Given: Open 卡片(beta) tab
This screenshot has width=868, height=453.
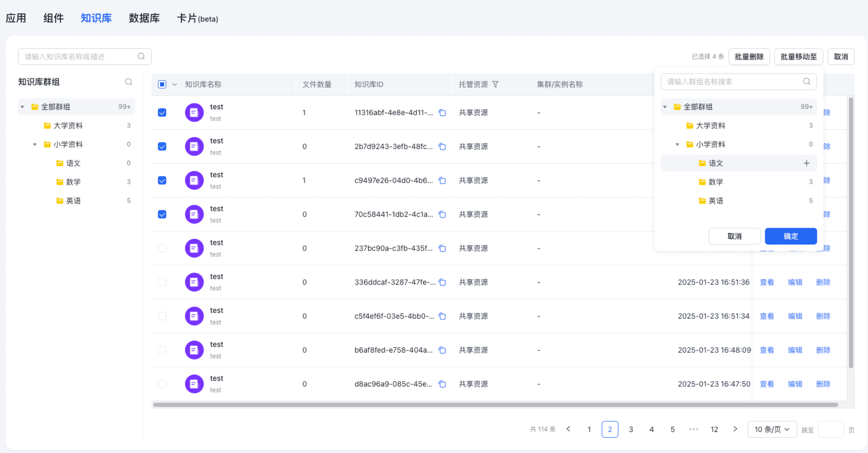Looking at the screenshot, I should tap(198, 18).
